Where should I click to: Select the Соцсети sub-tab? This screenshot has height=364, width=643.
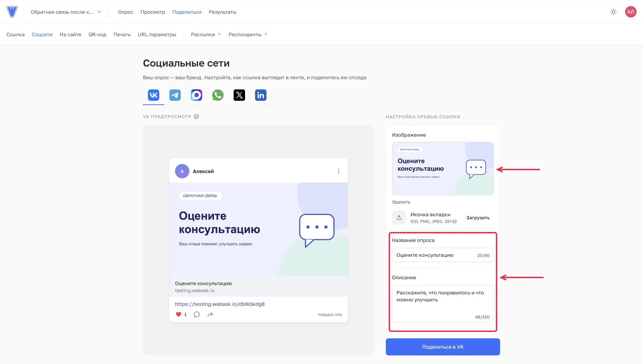(x=42, y=35)
